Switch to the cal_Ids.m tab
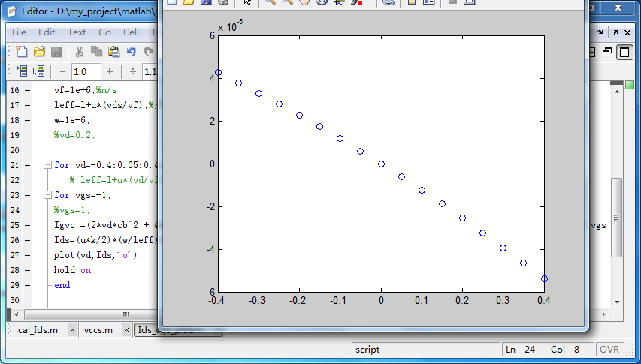Screen dimensions: 641x364 38,330
